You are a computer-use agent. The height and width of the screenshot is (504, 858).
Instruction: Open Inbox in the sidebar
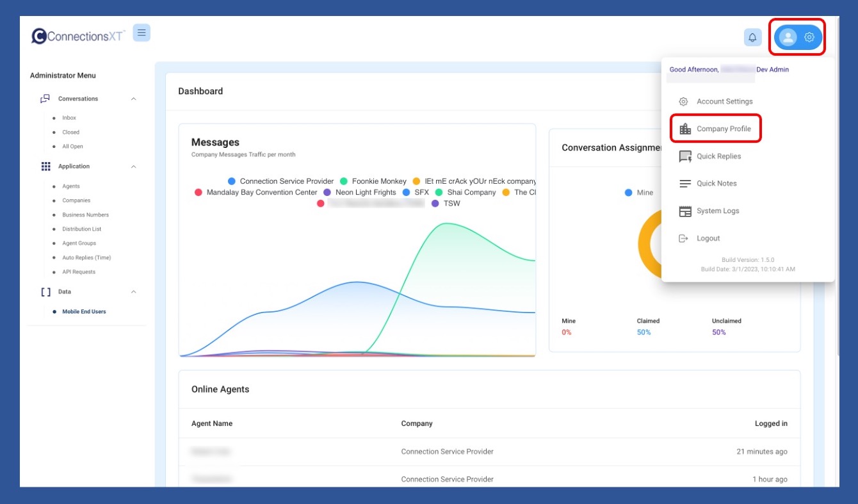[69, 118]
